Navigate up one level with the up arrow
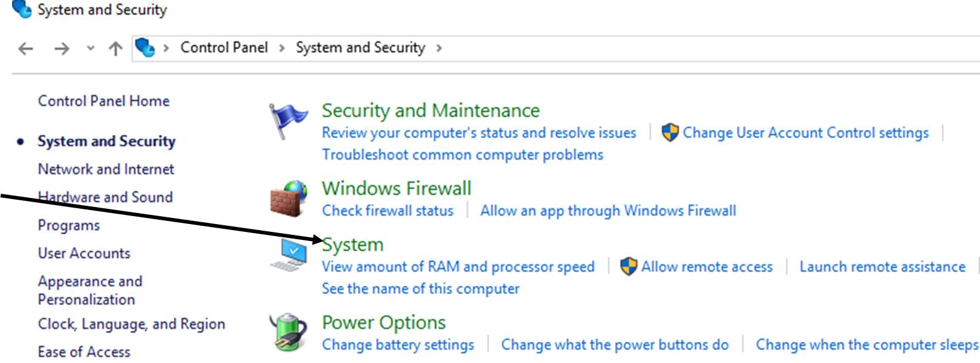The image size is (980, 363). [x=115, y=48]
